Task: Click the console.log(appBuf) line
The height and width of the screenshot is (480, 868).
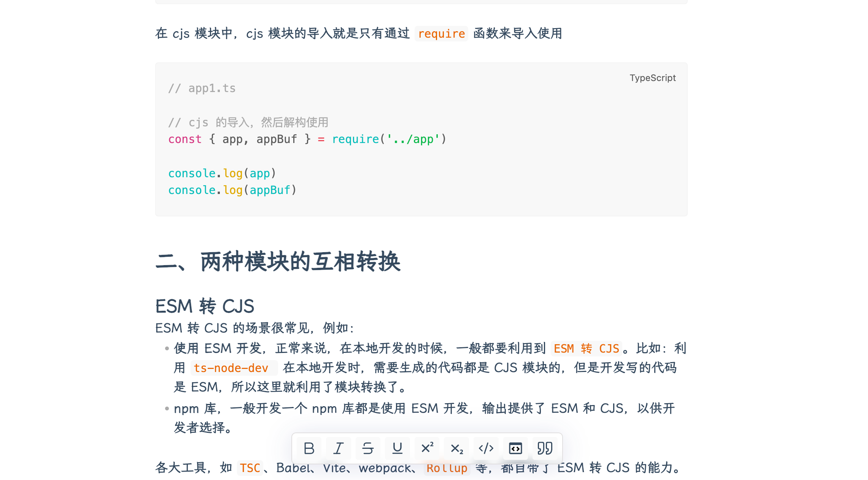Action: tap(232, 190)
